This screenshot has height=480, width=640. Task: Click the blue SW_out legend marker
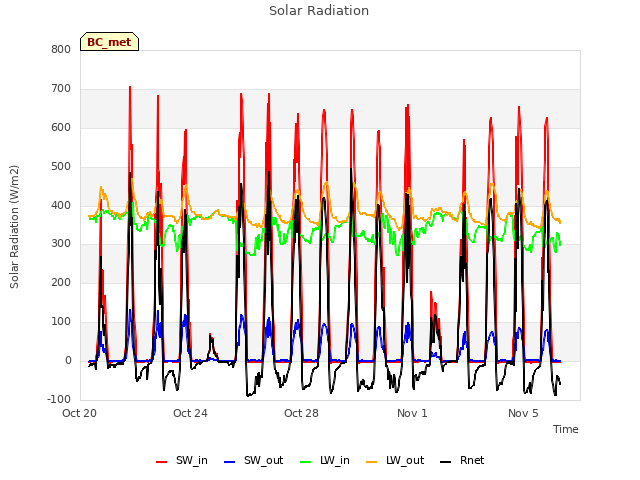point(230,462)
